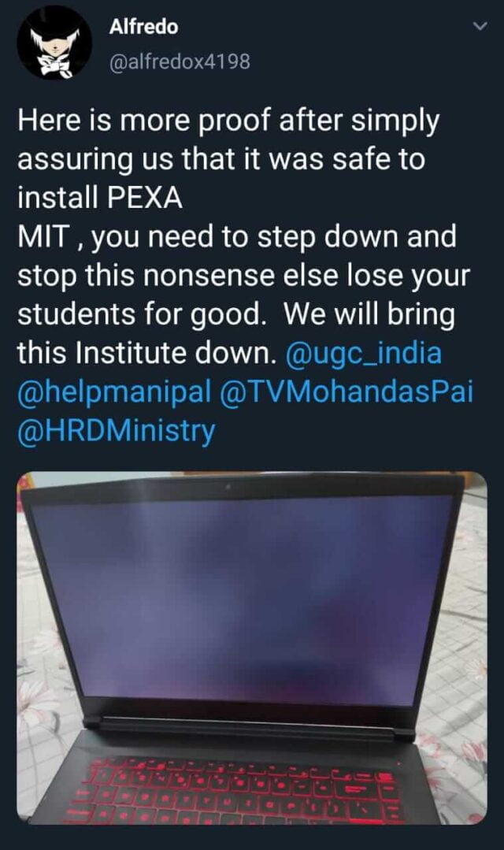Visit the @alfredox4198 handle
The image size is (504, 850).
coord(180,61)
